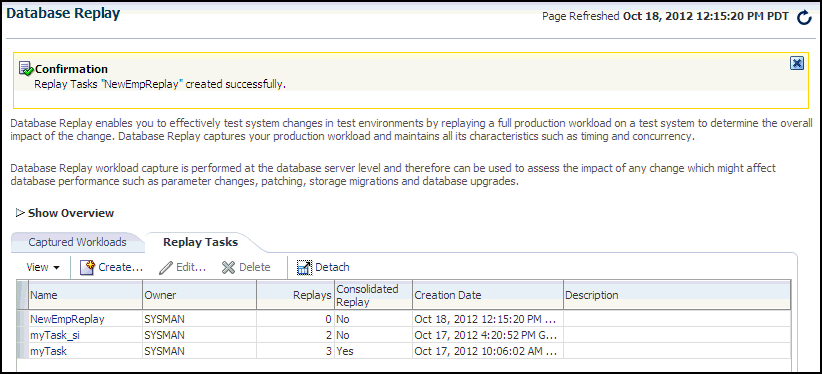822x374 pixels.
Task: Select the Replay Tasks tab
Action: point(201,242)
